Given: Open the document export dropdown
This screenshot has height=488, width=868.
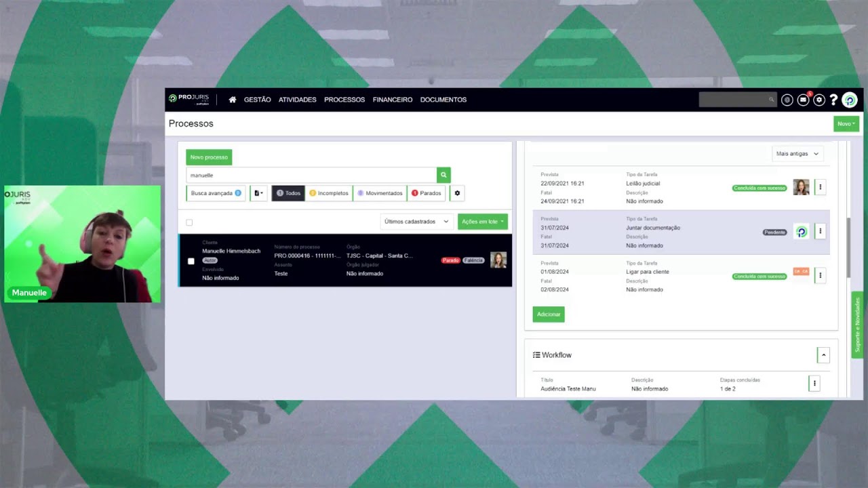Looking at the screenshot, I should click(258, 193).
